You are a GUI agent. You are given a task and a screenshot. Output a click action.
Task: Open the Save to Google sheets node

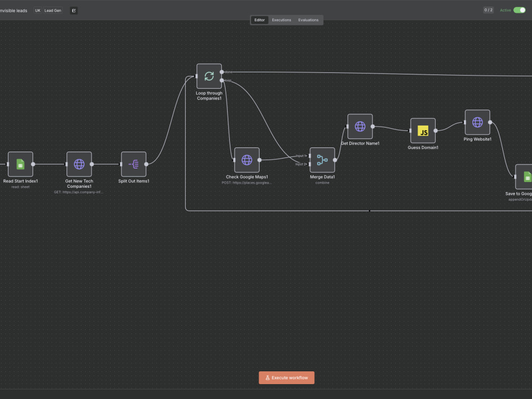(x=524, y=177)
